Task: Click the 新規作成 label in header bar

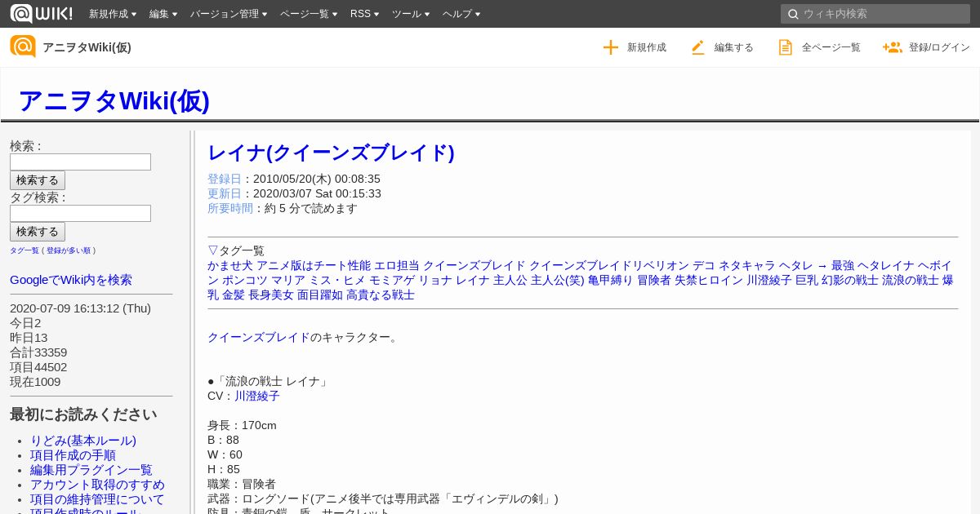Action: 647,47
